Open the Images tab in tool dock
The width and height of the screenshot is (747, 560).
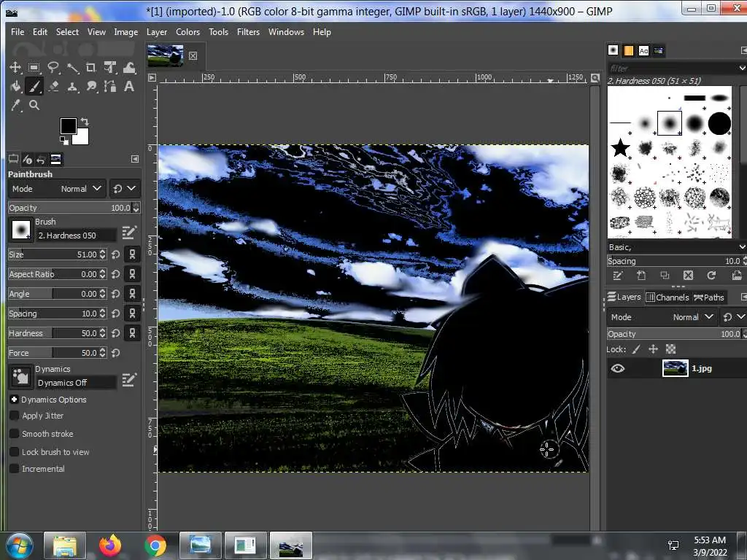click(x=55, y=159)
